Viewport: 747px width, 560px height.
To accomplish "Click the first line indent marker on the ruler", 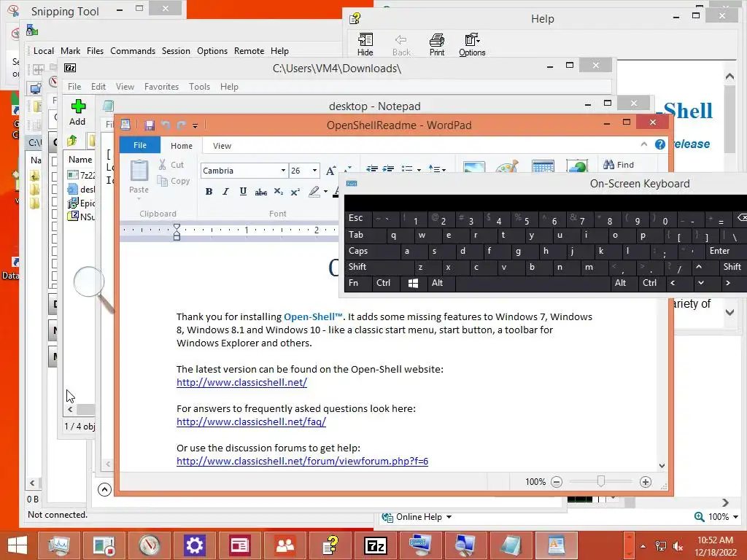I will tap(177, 227).
